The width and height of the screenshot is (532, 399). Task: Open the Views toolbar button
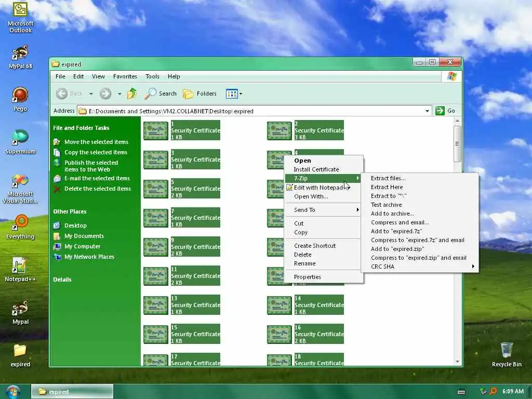(232, 94)
